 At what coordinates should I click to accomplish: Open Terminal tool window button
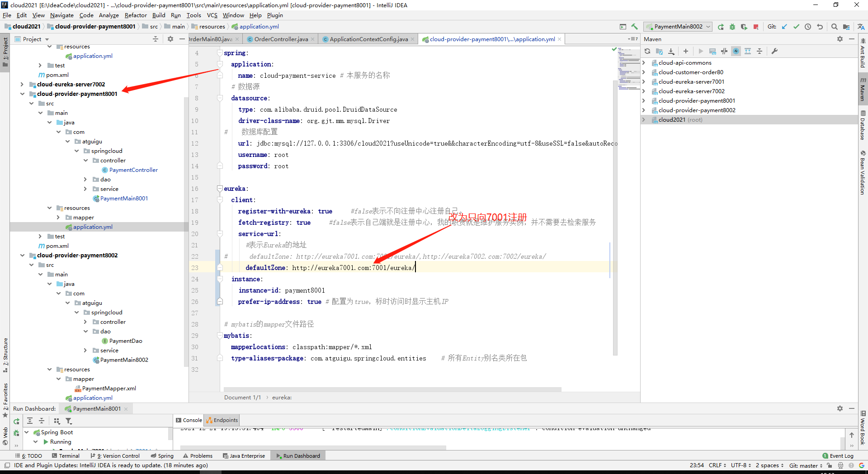66,456
